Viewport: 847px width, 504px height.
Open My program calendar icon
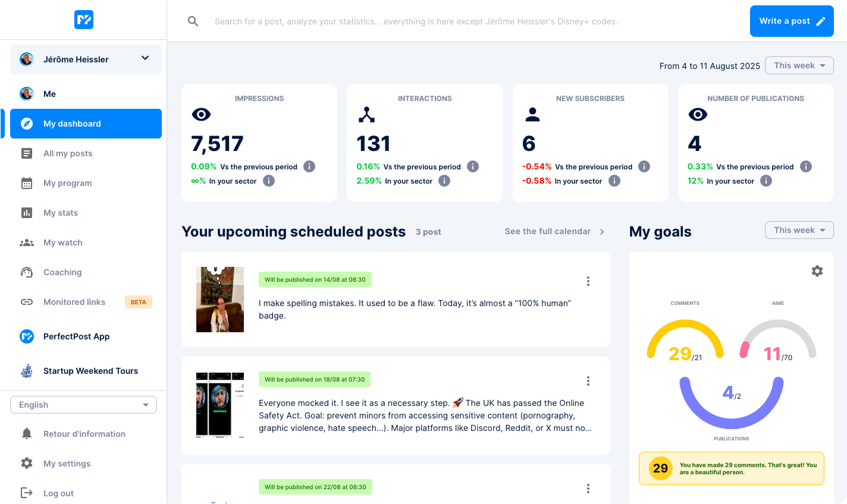(27, 183)
